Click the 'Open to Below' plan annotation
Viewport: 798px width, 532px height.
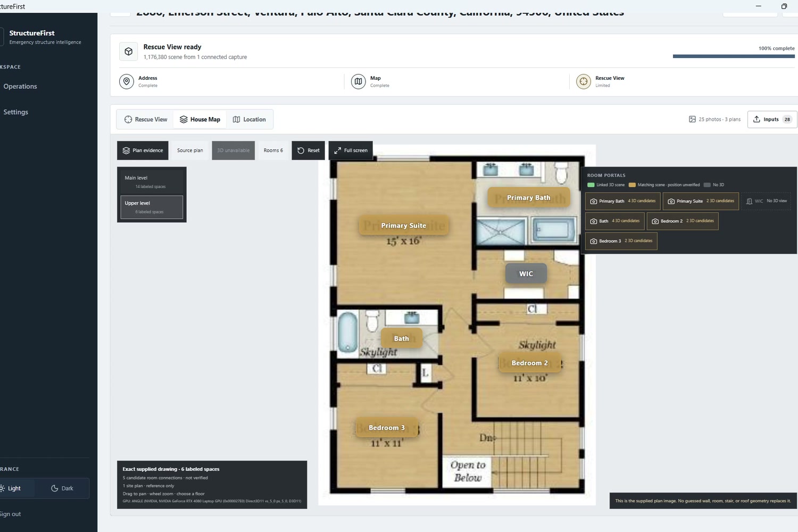468,471
